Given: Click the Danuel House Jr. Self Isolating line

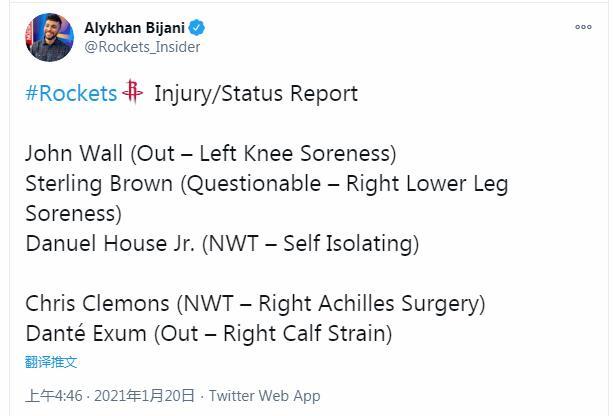Looking at the screenshot, I should coord(222,243).
